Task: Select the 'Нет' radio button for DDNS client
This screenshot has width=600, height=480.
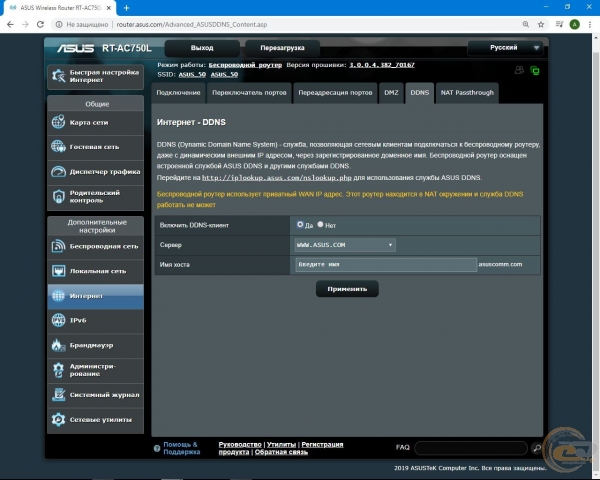Action: pyautogui.click(x=320, y=225)
